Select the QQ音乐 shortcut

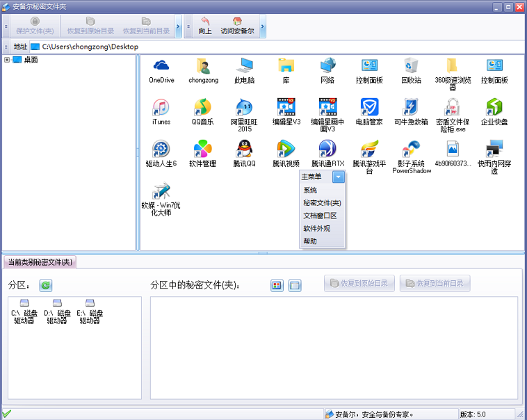(x=203, y=112)
